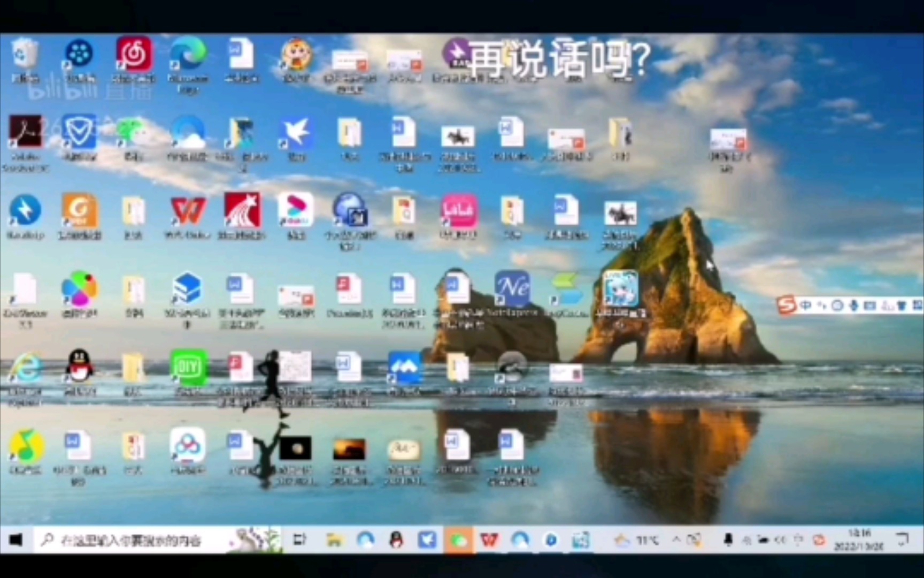Launch the Ne NetExpress desktop icon
The width and height of the screenshot is (924, 578).
[512, 288]
